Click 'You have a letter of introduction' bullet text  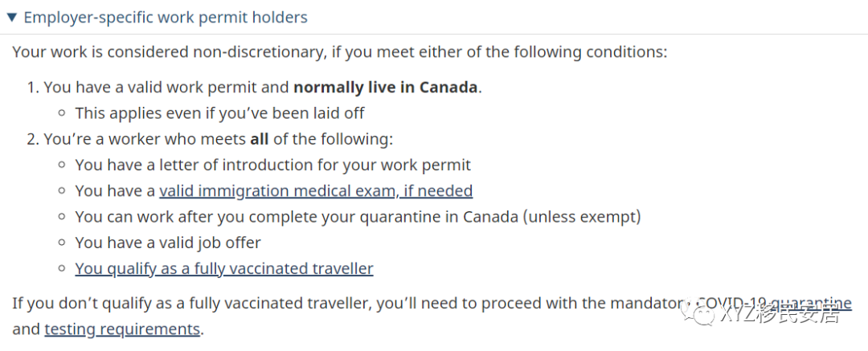(x=273, y=165)
